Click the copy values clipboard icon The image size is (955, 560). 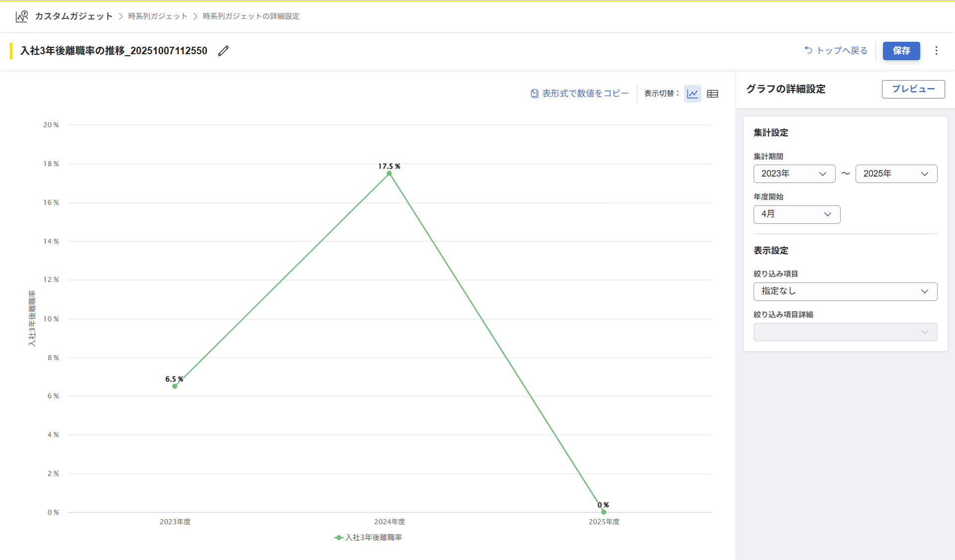tap(534, 93)
